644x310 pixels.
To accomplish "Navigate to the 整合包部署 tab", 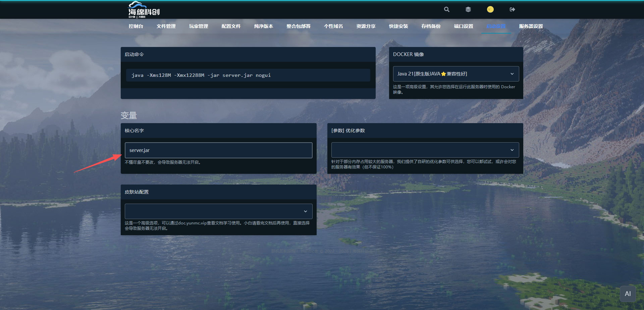I will coord(299,26).
